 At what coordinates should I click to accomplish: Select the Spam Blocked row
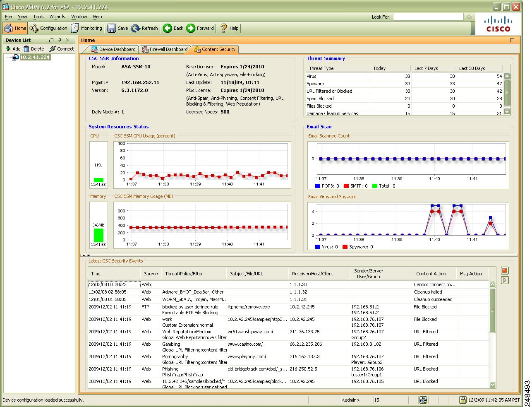(405, 99)
